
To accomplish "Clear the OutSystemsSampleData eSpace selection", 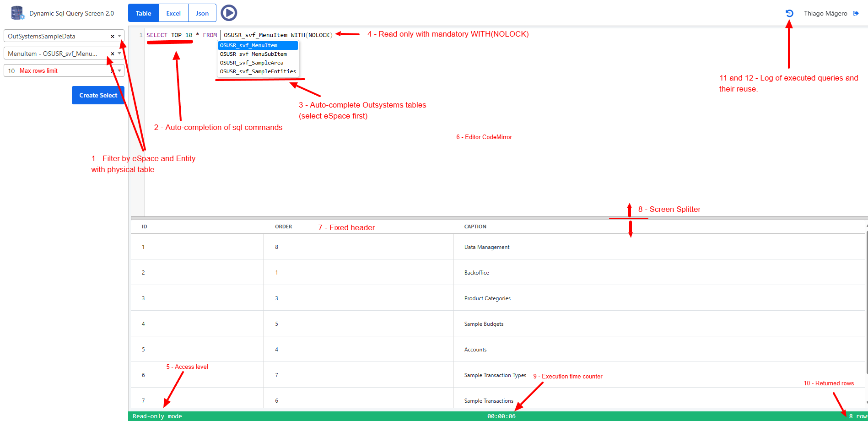I will click(x=113, y=36).
